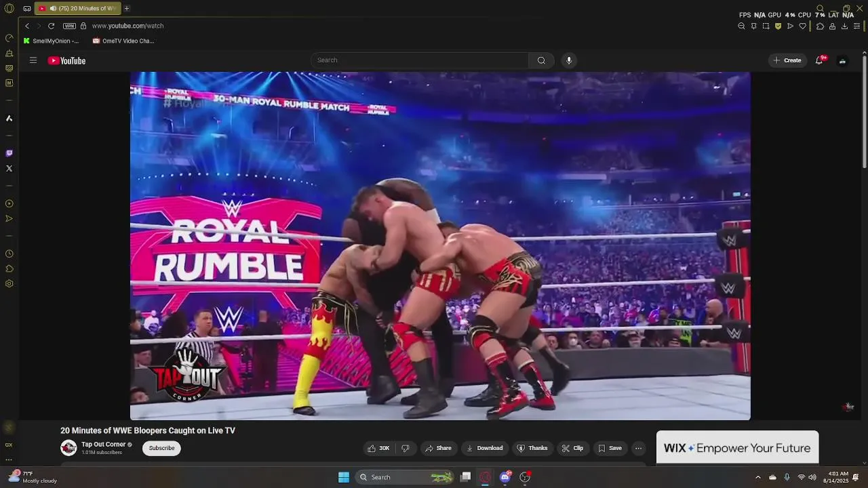Open the OmeTV Video Chat bookmark

tap(123, 41)
